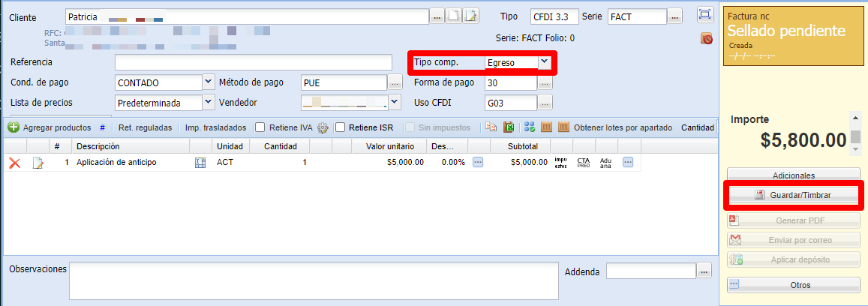Click the green Agregar productos plus icon
This screenshot has width=868, height=306.
point(14,127)
